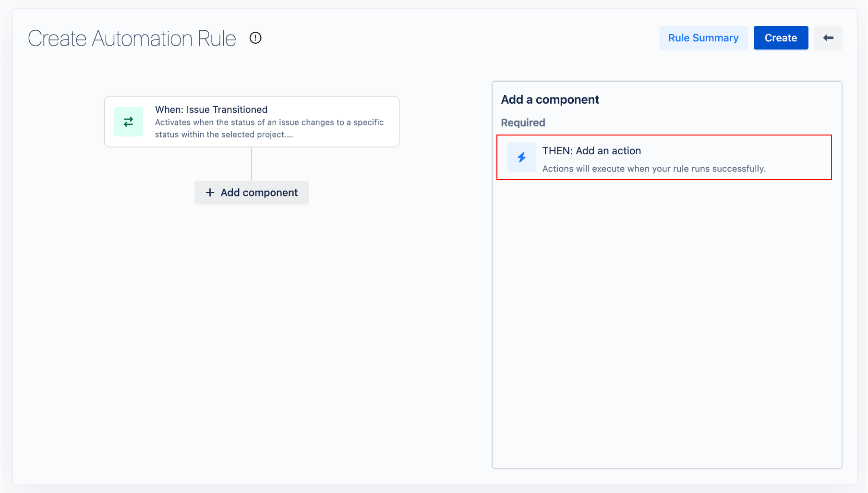Choose 'THEN: Add an action'

pos(591,151)
